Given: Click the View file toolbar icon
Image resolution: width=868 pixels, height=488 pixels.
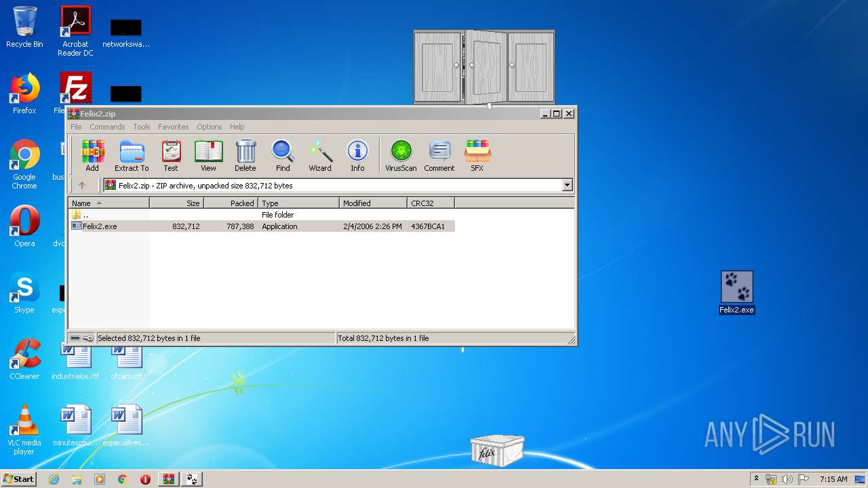Looking at the screenshot, I should pos(208,156).
